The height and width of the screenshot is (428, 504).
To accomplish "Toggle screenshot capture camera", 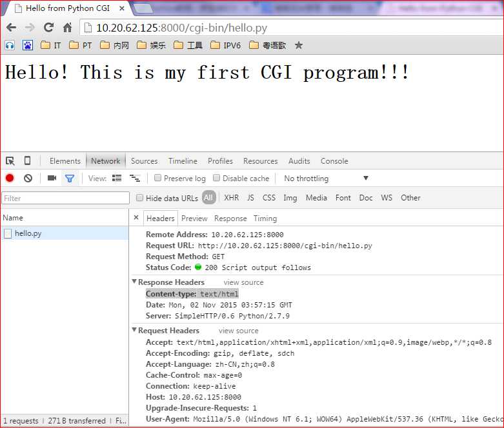I will [52, 178].
